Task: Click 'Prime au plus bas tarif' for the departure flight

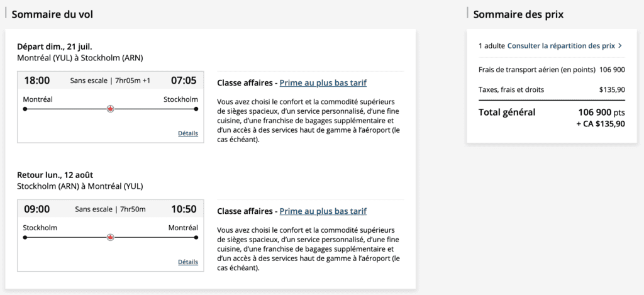Action: pos(323,82)
